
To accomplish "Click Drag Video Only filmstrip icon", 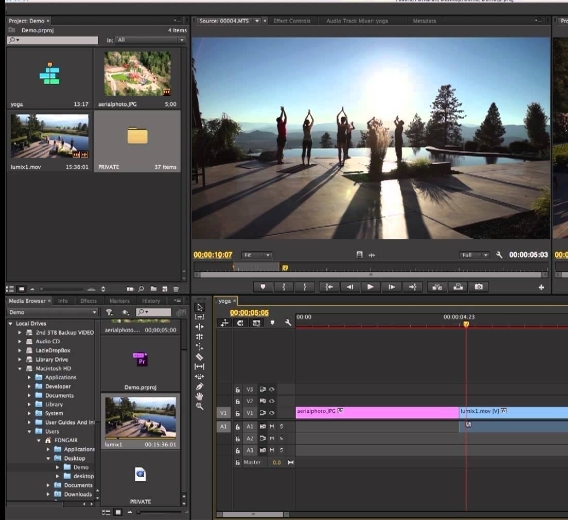I will tap(359, 255).
